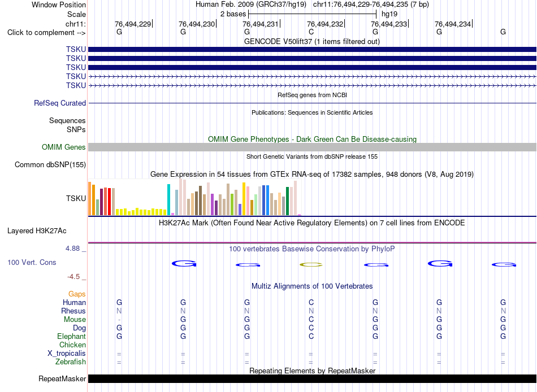537x392 pixels.
Task: Click position marker 76,494,231
Action: click(261, 24)
